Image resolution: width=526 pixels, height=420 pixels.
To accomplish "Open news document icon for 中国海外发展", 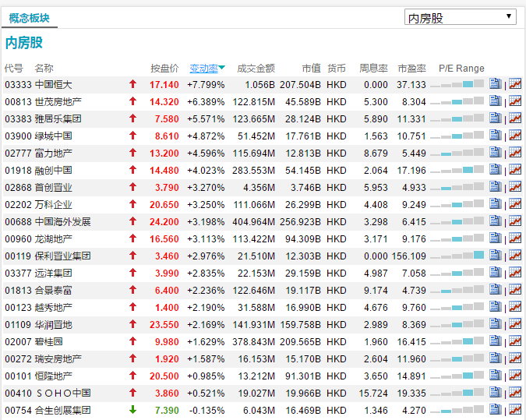I will 496,221.
